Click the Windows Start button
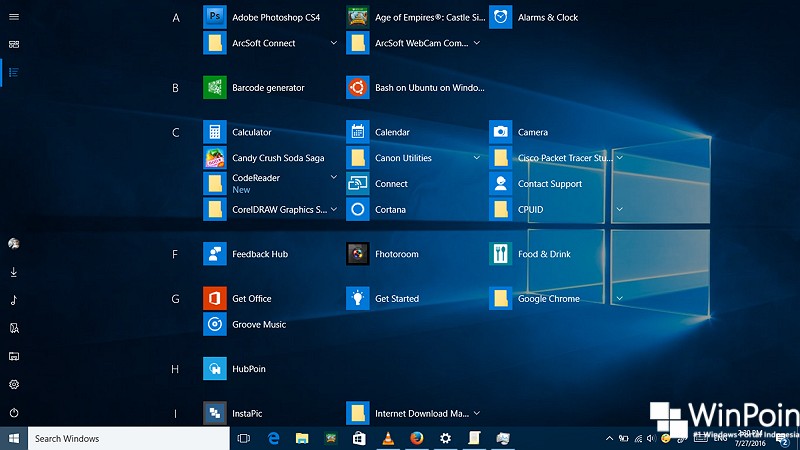Viewport: 800px width, 450px height. (14, 438)
